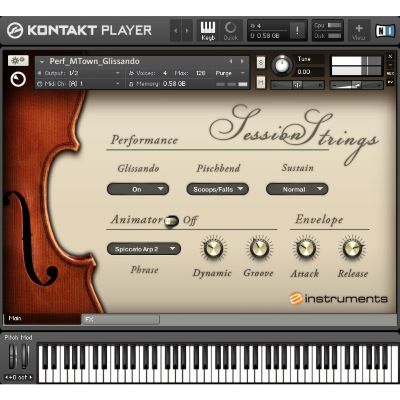Open the Phrase Spiccato Arp 2 dropdown
This screenshot has height=400, width=400.
144,249
